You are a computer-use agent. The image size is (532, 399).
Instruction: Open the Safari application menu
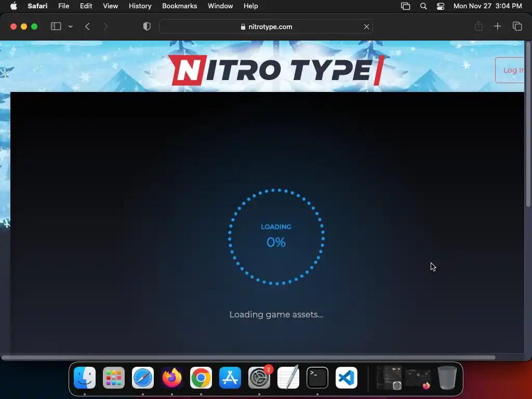point(37,6)
